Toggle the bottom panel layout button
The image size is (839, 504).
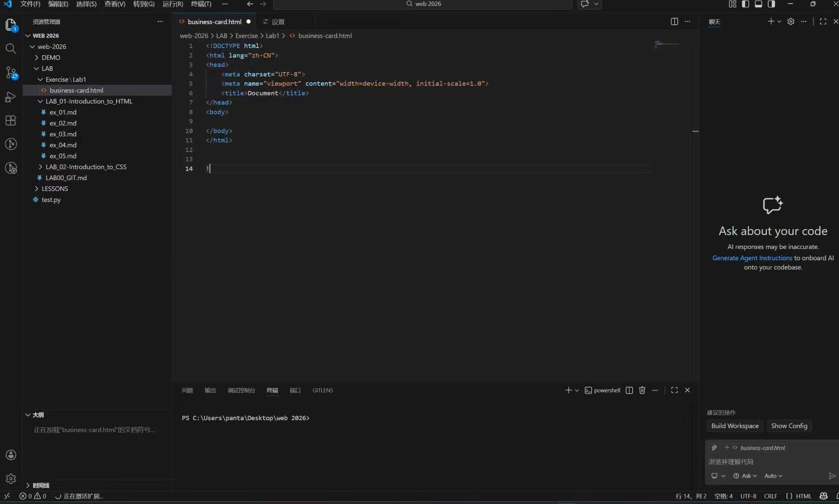coord(758,4)
